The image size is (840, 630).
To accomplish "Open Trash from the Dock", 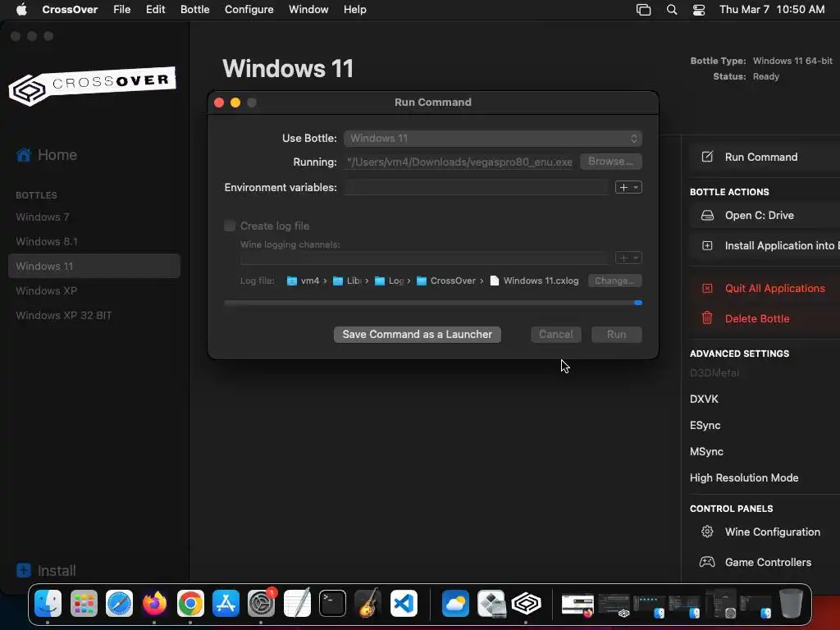I will click(x=791, y=604).
